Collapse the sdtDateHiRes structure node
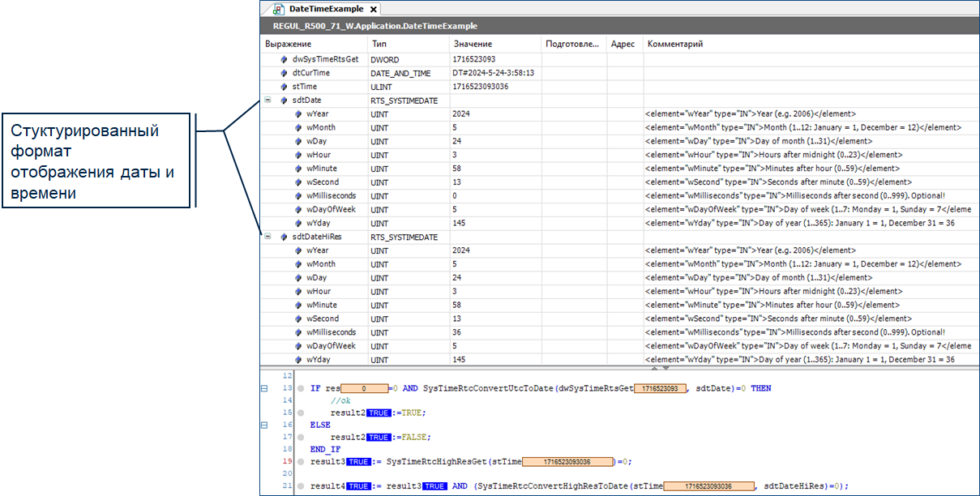Viewport: 980px width, 496px height. coord(267,237)
